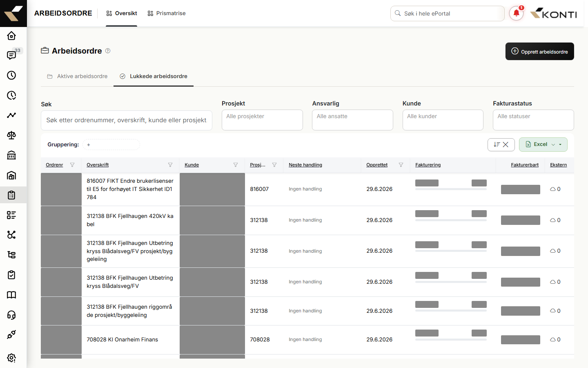The image size is (588, 368).
Task: Sort by the Fakturering column header
Action: click(x=428, y=165)
